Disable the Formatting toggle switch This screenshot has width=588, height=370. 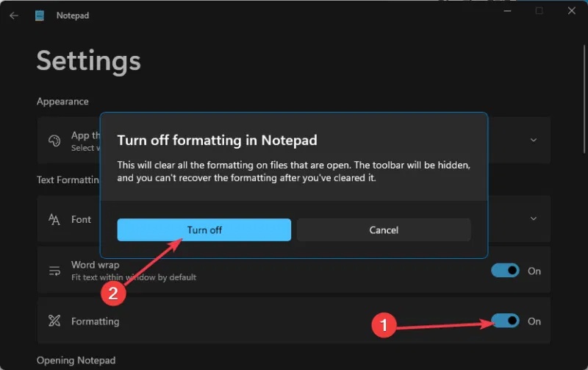(x=505, y=321)
